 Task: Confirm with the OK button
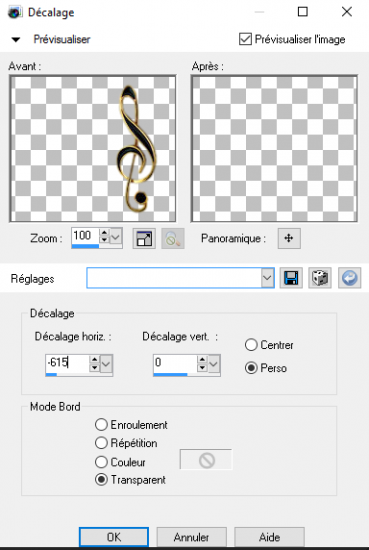pos(114,537)
